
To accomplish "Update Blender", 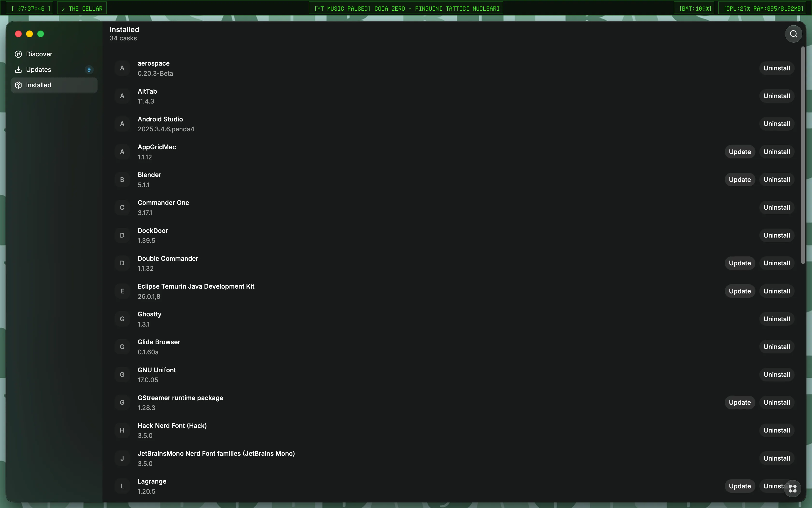I will [x=739, y=180].
